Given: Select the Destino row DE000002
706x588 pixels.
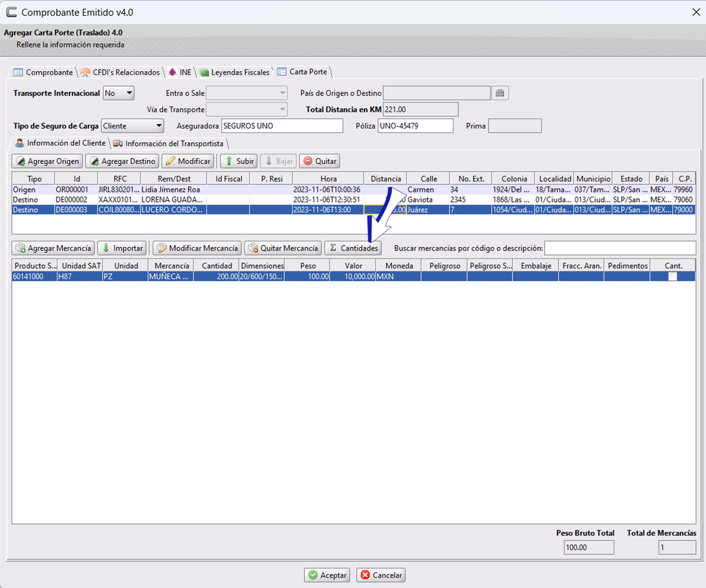Looking at the screenshot, I should pyautogui.click(x=354, y=200).
